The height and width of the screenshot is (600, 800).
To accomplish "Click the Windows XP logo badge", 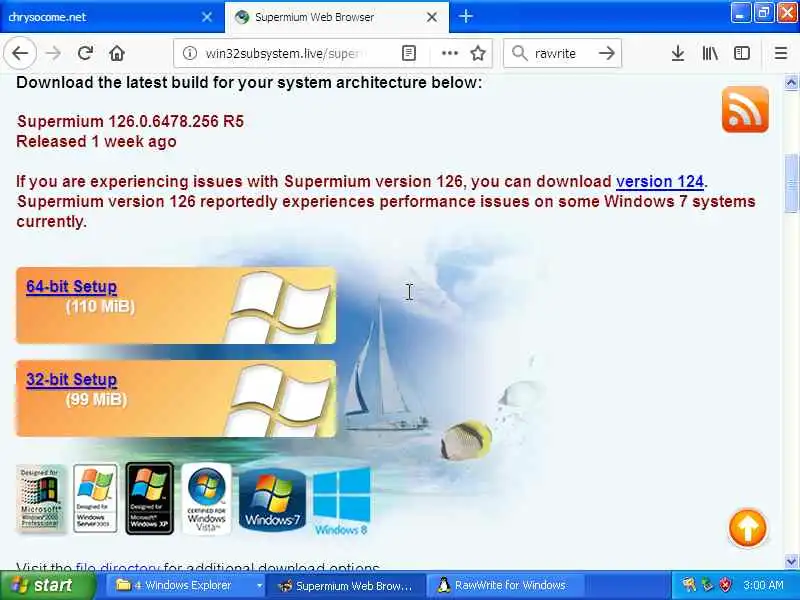I will click(x=149, y=498).
